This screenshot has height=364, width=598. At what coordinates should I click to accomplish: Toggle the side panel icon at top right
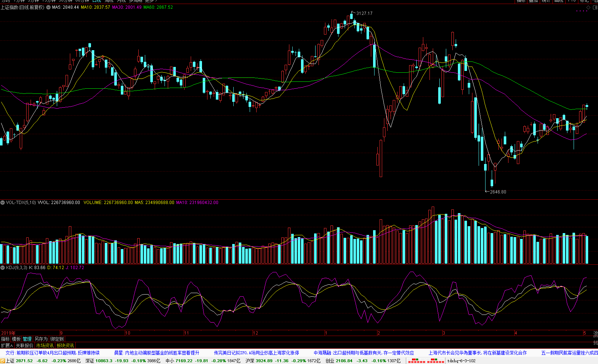coord(595,7)
